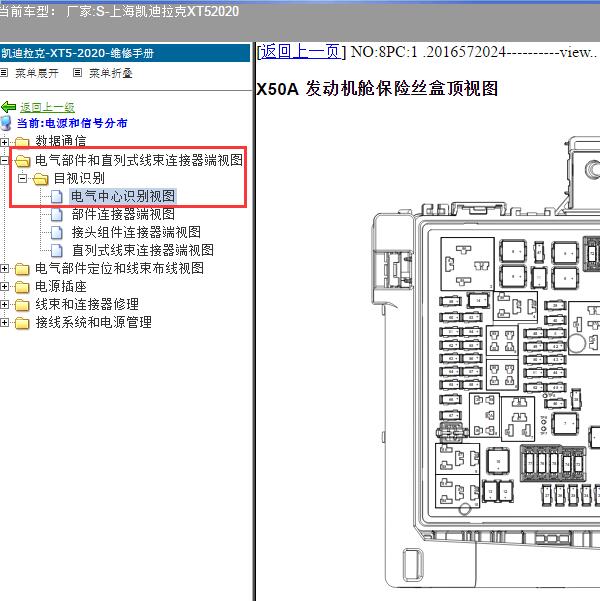Click the 当前车型 title text
The image size is (600, 601).
tap(119, 11)
